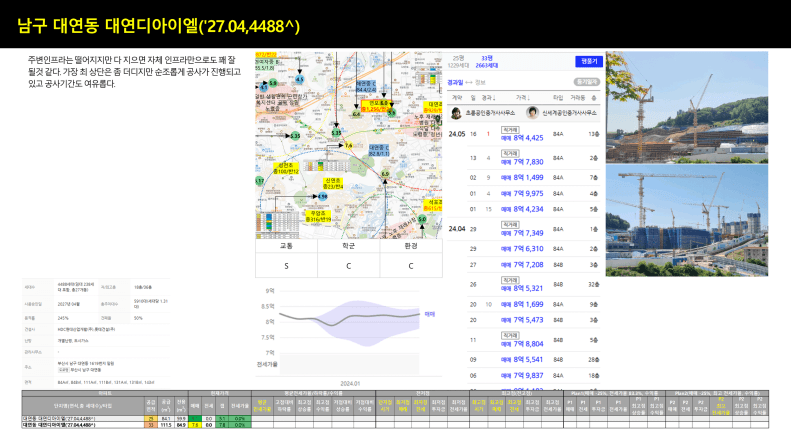Click 매매 legend on price chart
791x445 pixels.
[429, 314]
